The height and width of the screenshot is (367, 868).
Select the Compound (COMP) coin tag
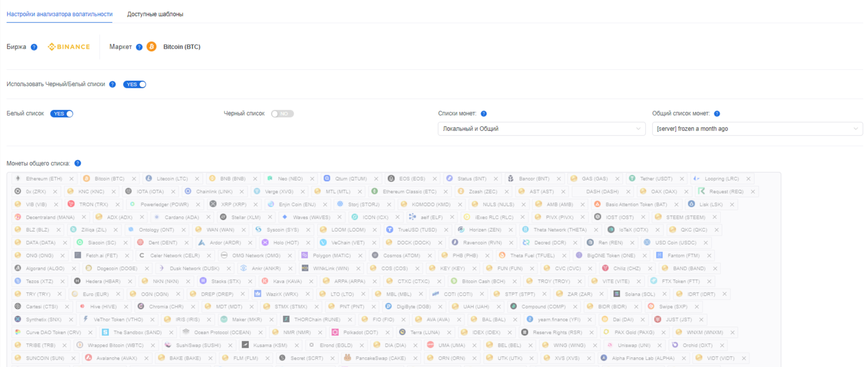tap(543, 306)
